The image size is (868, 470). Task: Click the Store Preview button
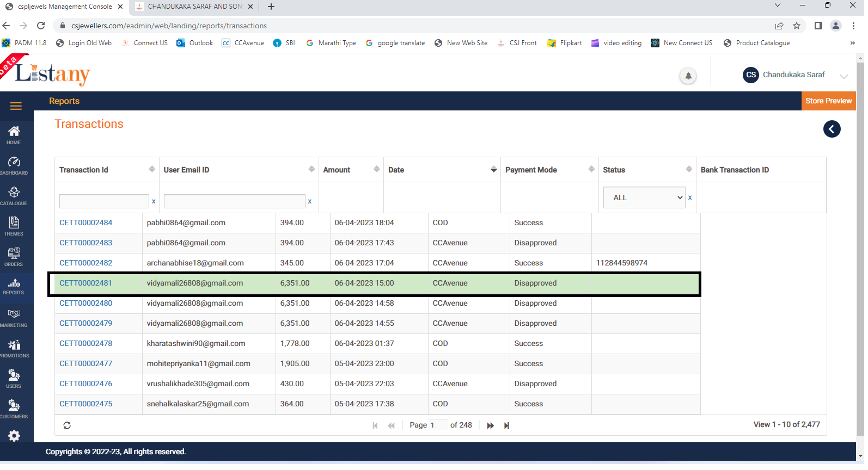pos(828,101)
